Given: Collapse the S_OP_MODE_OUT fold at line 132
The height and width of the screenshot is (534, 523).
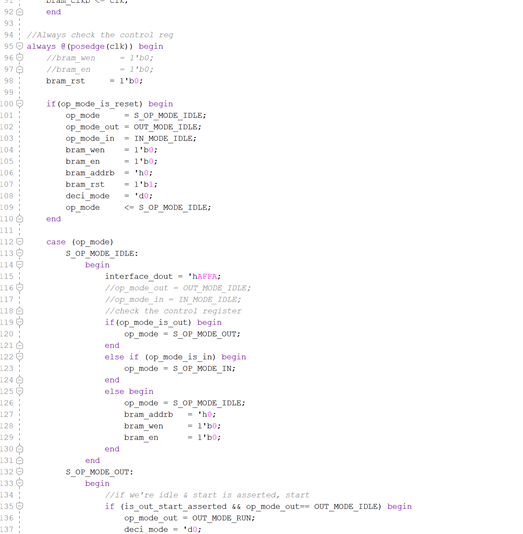Looking at the screenshot, I should tap(20, 471).
